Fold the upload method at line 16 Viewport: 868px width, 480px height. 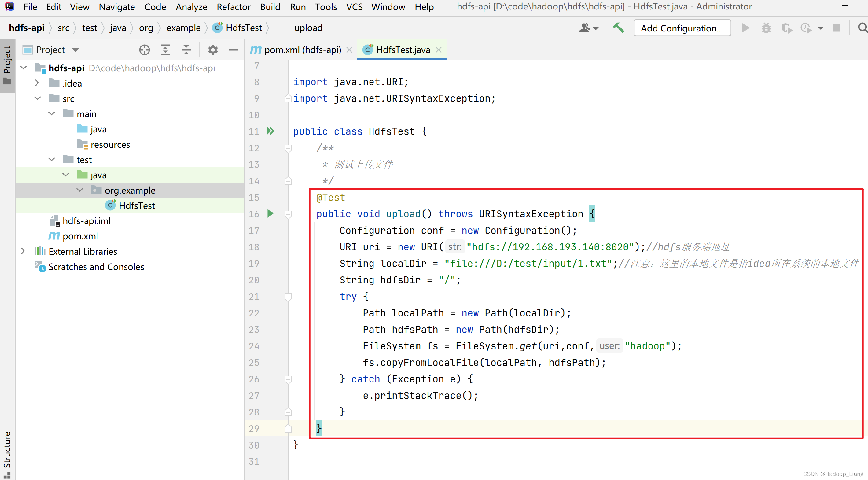click(288, 214)
